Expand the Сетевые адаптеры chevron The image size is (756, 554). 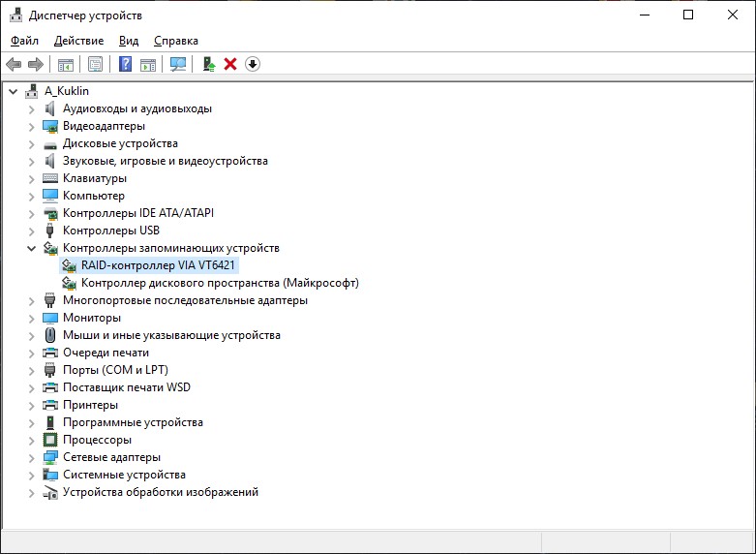tap(32, 457)
